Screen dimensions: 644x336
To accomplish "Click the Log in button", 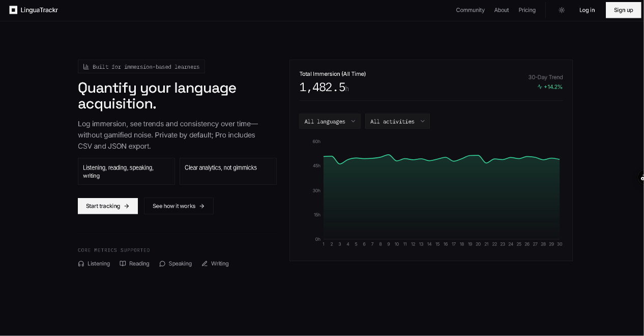I will [x=587, y=10].
